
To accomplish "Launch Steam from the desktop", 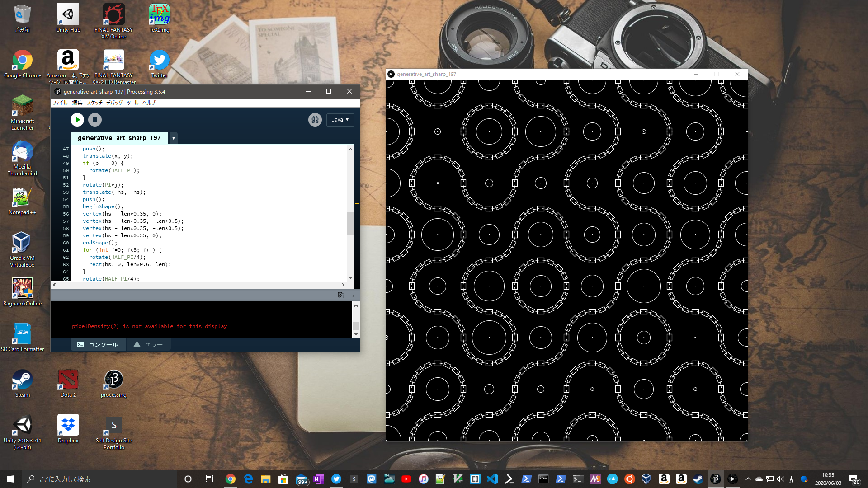I will (x=22, y=380).
